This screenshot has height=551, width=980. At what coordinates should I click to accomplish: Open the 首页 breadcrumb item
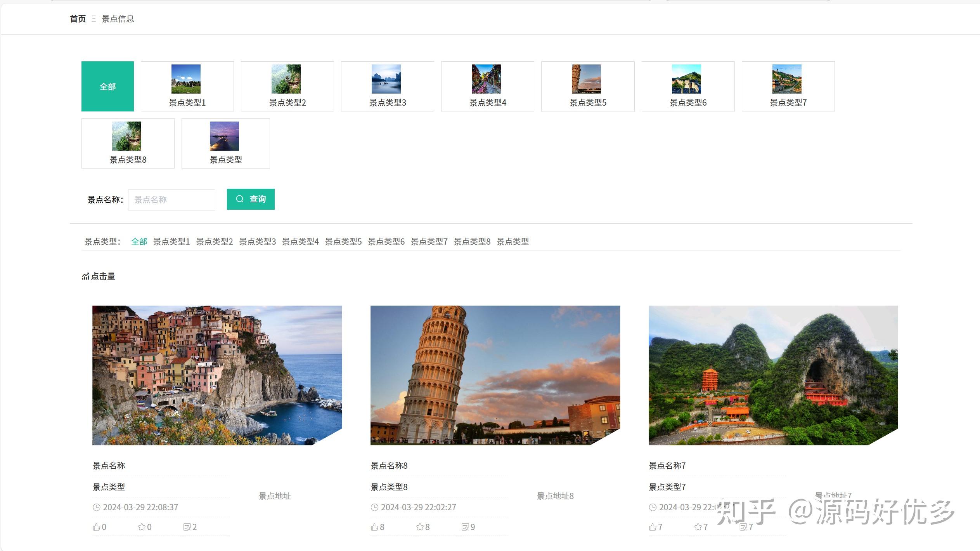pyautogui.click(x=77, y=19)
